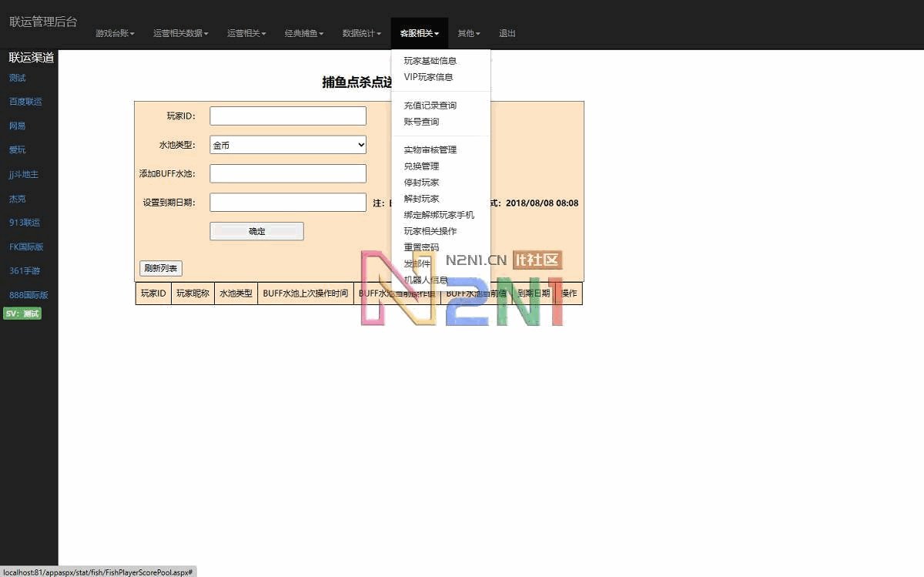
Task: Select 充值记录查询 from the menu
Action: (x=429, y=105)
